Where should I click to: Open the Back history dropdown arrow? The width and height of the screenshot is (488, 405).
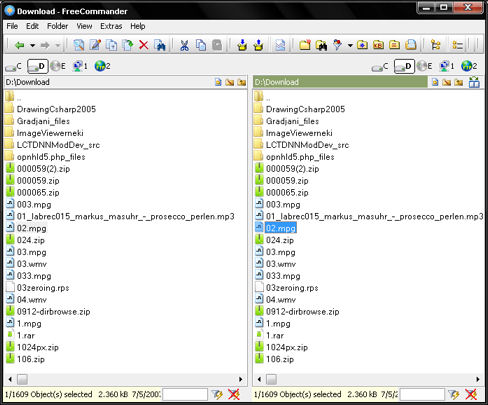click(x=32, y=45)
